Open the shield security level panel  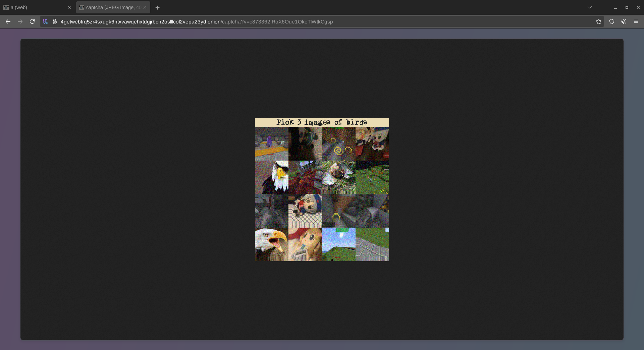611,21
